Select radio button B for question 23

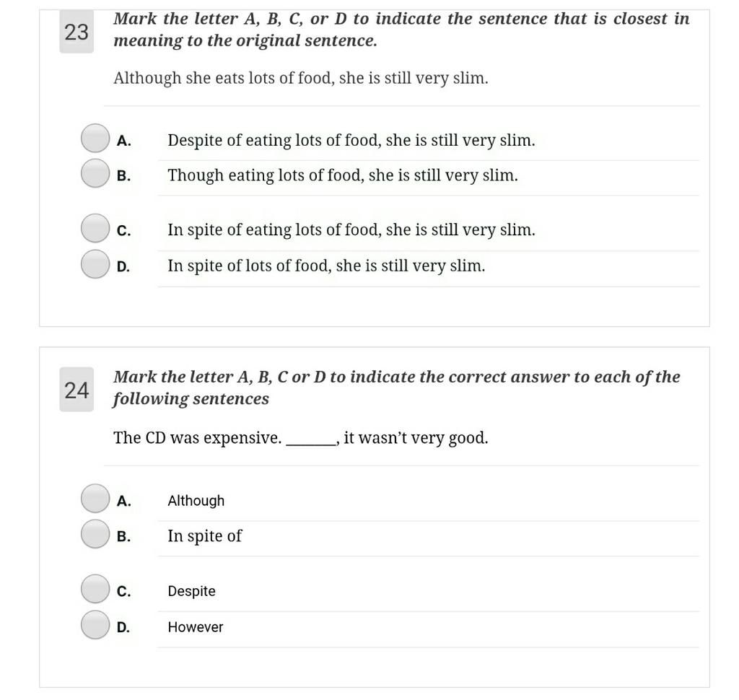(x=95, y=173)
